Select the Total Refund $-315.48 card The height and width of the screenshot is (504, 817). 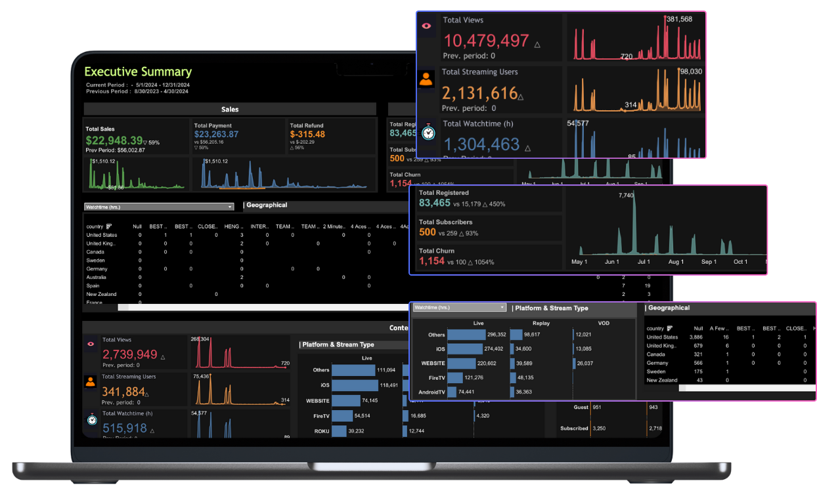pyautogui.click(x=330, y=135)
